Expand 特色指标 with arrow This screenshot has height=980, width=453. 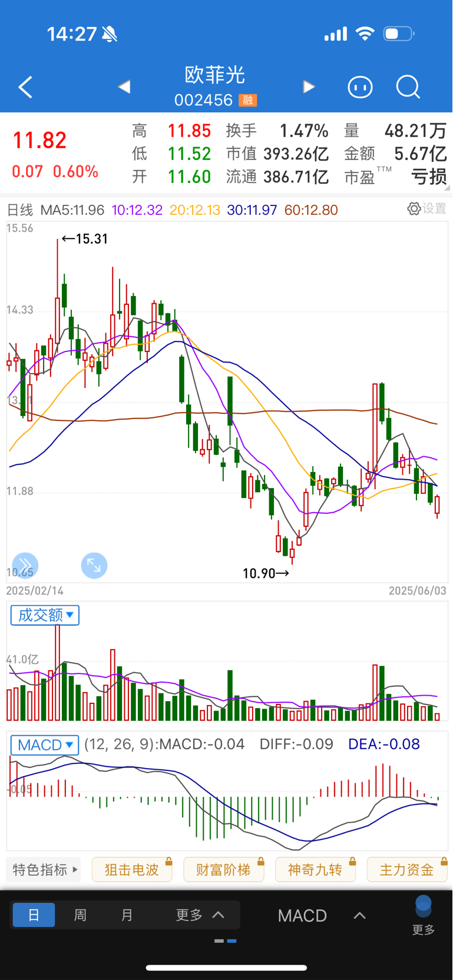click(45, 869)
